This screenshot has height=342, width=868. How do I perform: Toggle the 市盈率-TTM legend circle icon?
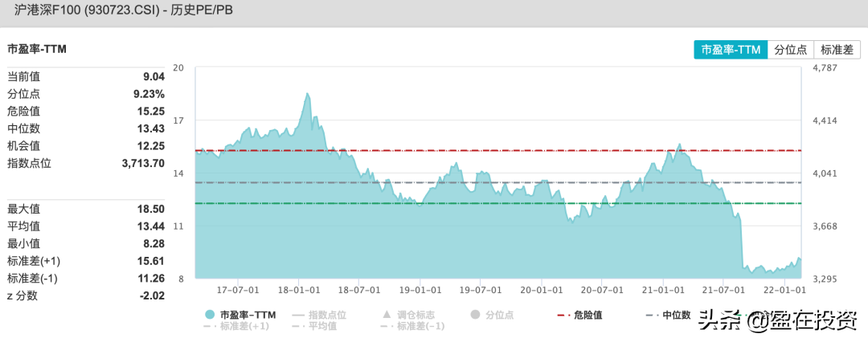(x=209, y=315)
